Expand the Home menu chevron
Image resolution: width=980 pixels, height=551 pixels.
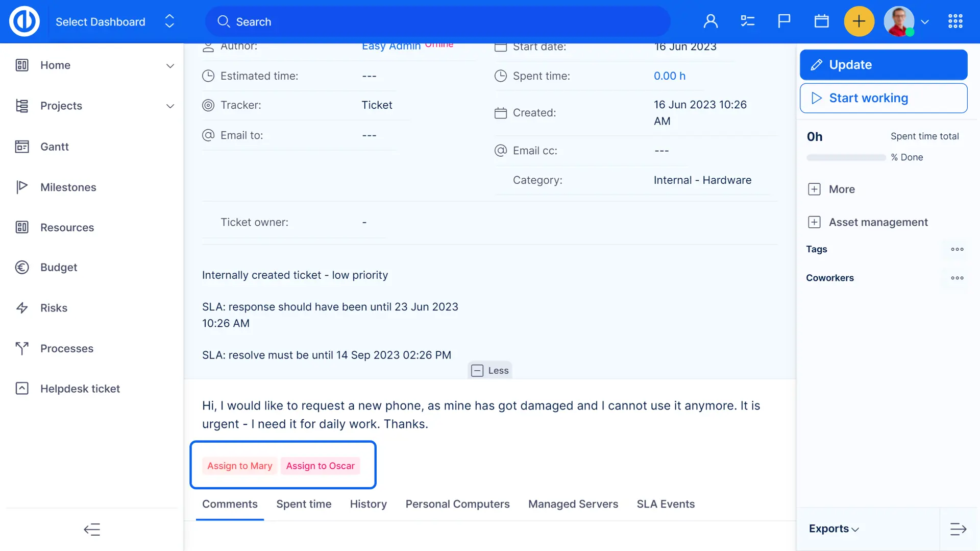[170, 65]
